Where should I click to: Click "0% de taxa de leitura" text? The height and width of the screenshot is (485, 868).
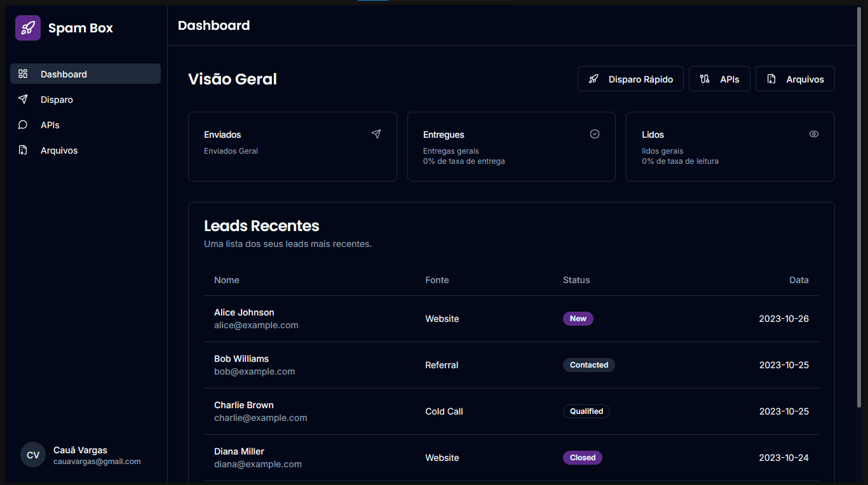(x=680, y=161)
